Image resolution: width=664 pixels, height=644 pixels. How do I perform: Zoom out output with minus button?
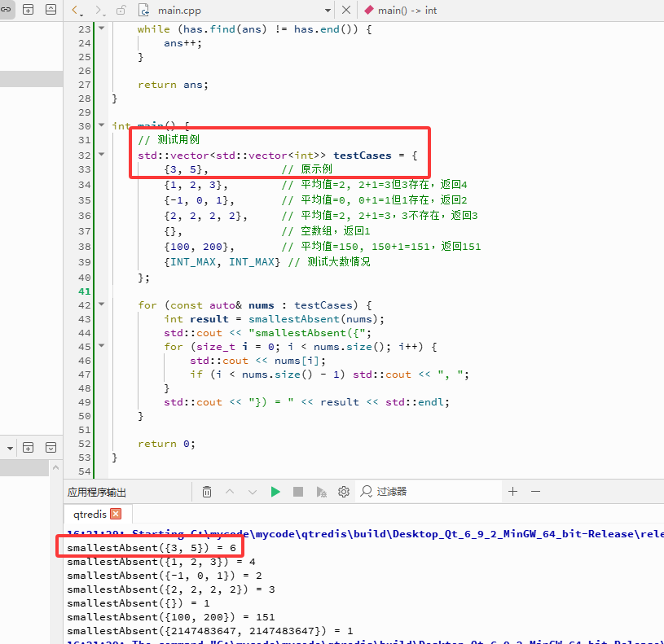(536, 491)
